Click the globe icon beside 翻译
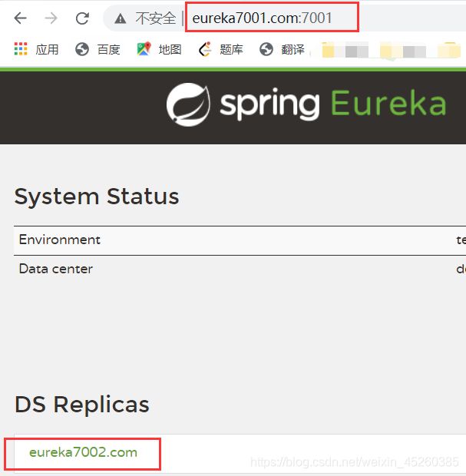 coord(266,49)
